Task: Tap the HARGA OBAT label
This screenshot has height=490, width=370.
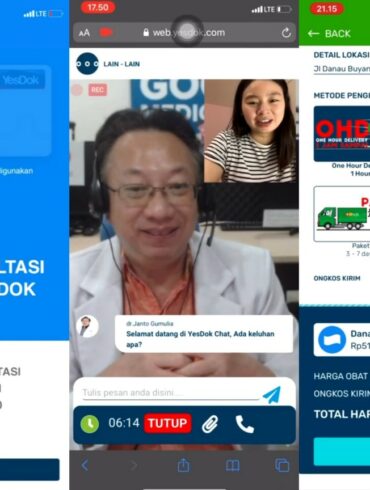Action: click(x=340, y=376)
